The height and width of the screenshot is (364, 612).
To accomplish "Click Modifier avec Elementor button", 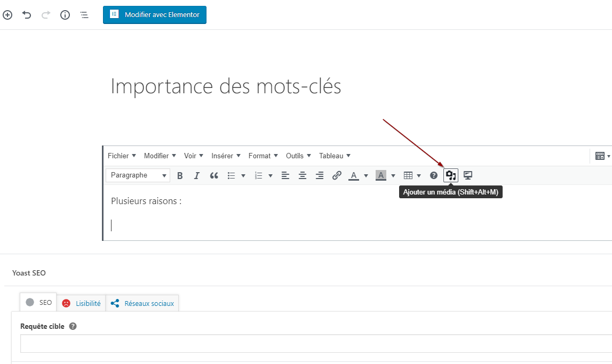I will 155,15.
